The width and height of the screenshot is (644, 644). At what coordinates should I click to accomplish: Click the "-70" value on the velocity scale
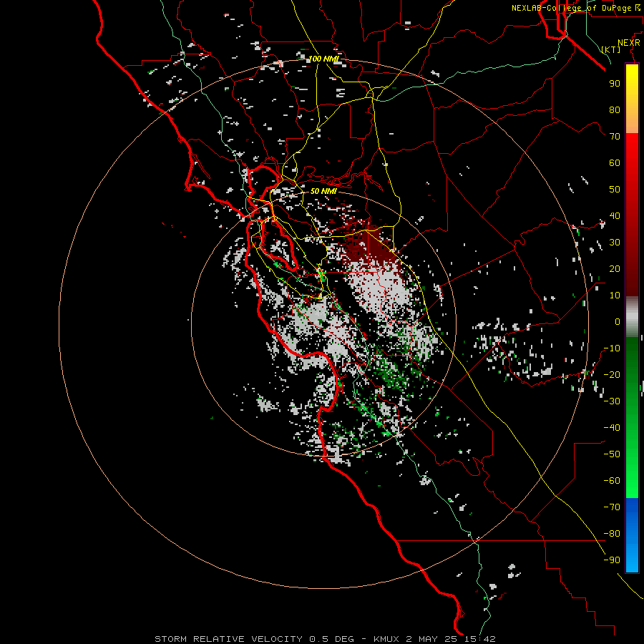click(612, 507)
